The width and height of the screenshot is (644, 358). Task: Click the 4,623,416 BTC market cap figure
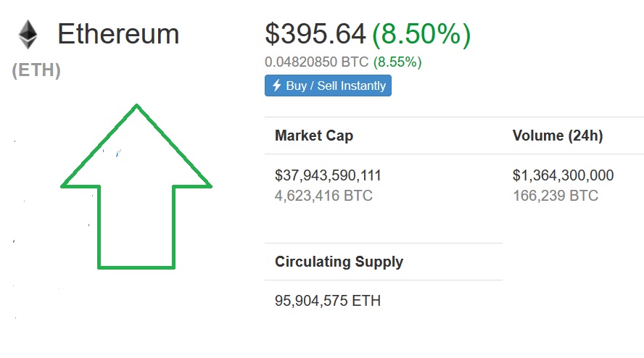point(323,196)
